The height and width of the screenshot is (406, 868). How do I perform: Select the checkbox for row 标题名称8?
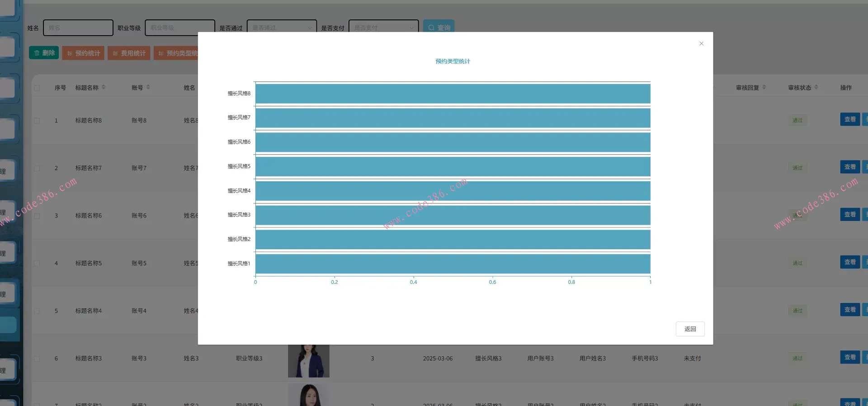[37, 121]
